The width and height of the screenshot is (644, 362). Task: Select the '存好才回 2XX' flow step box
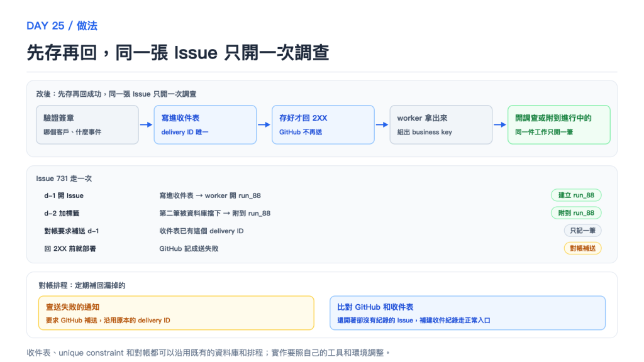[323, 124]
